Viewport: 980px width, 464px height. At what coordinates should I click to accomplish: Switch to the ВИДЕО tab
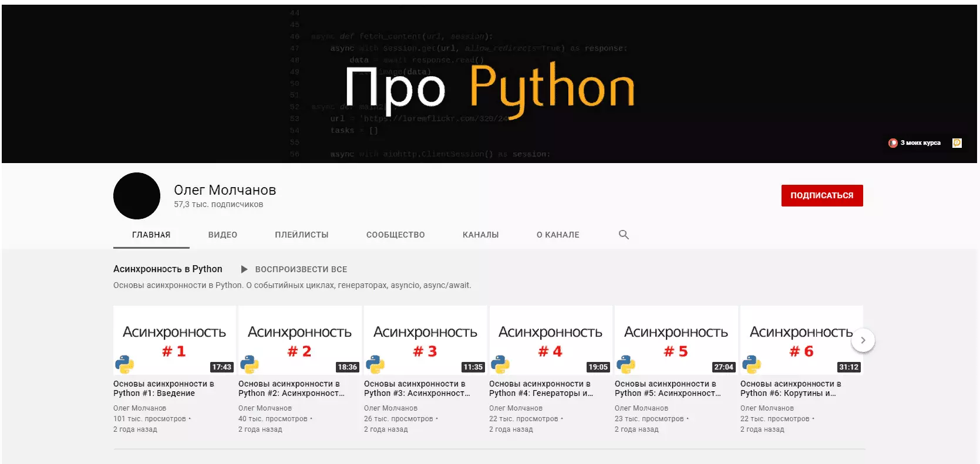pyautogui.click(x=223, y=235)
